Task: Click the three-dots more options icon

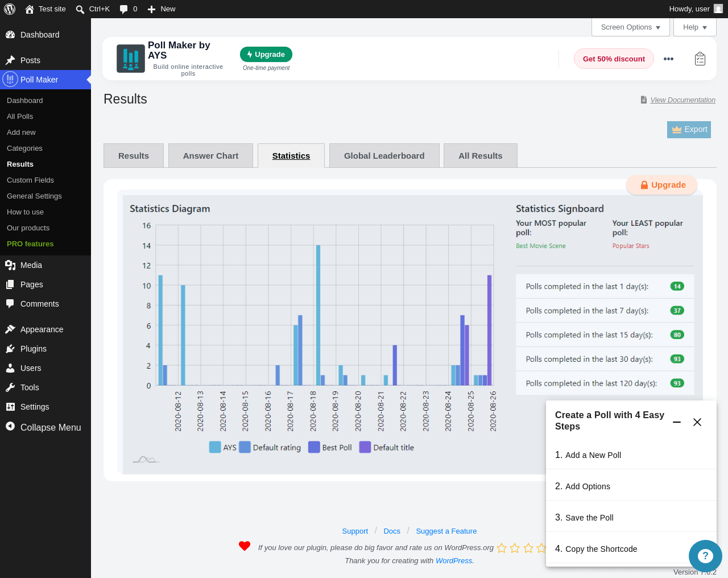Action: pos(668,59)
